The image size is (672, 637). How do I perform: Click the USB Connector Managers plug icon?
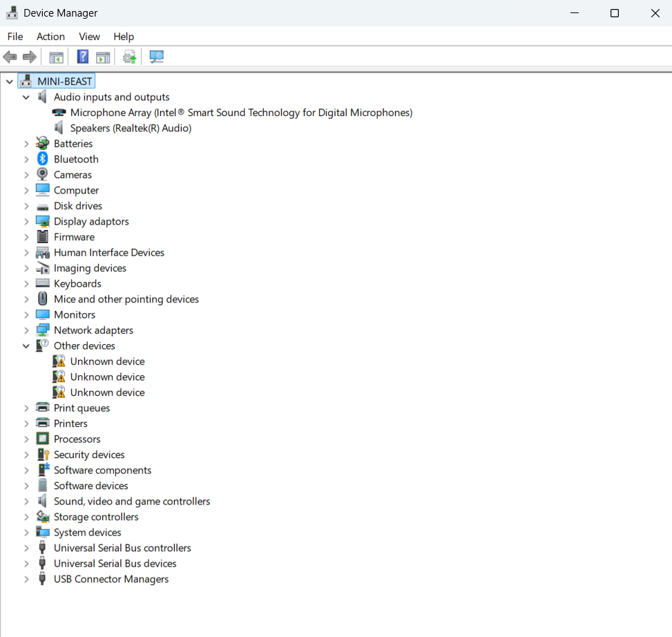(x=42, y=579)
